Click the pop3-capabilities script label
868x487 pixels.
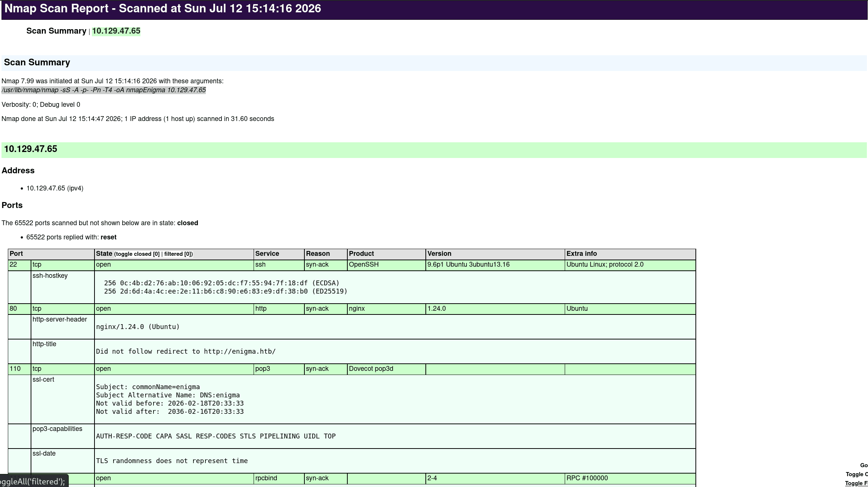coord(58,429)
